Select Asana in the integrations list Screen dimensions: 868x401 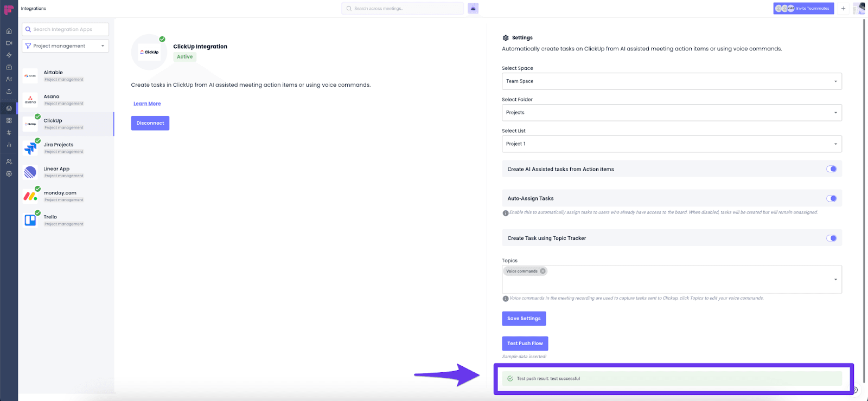coord(66,100)
